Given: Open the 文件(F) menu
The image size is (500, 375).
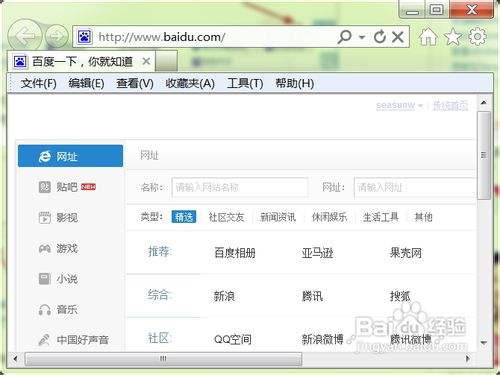Looking at the screenshot, I should pos(38,83).
